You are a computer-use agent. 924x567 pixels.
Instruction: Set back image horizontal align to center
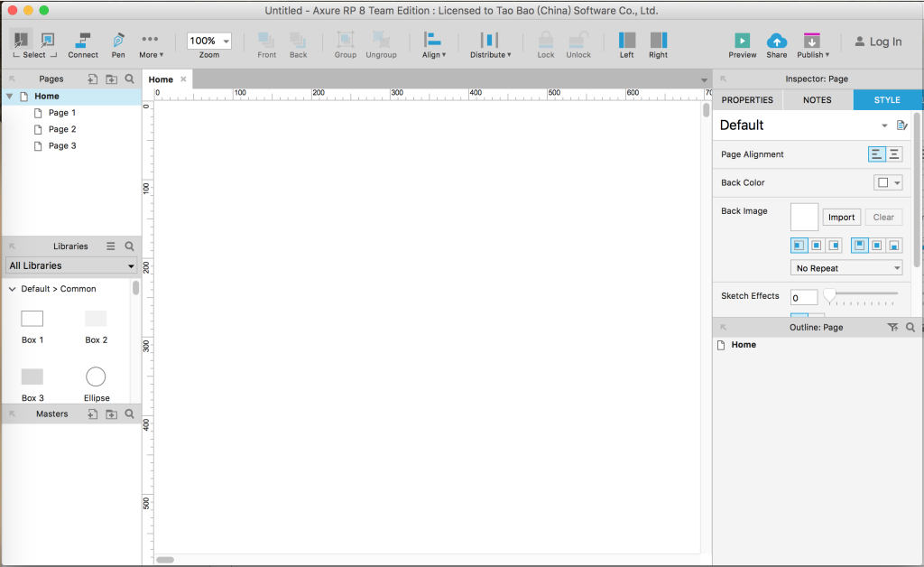[x=816, y=246]
